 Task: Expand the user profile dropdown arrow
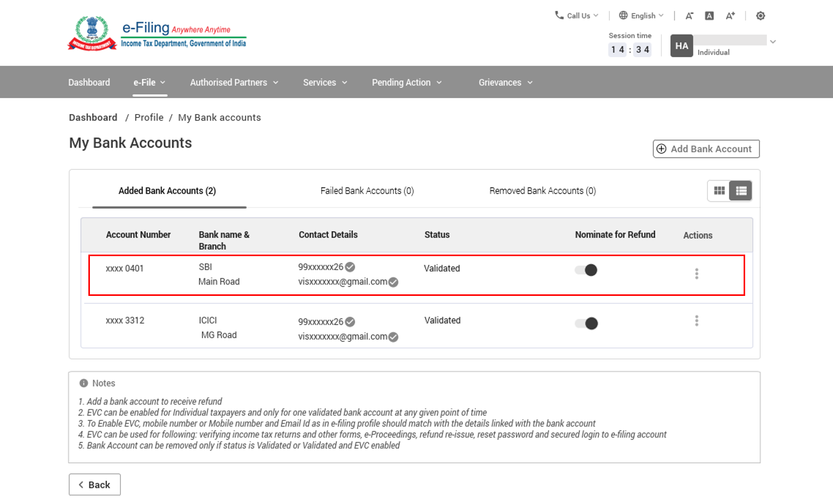tap(773, 42)
